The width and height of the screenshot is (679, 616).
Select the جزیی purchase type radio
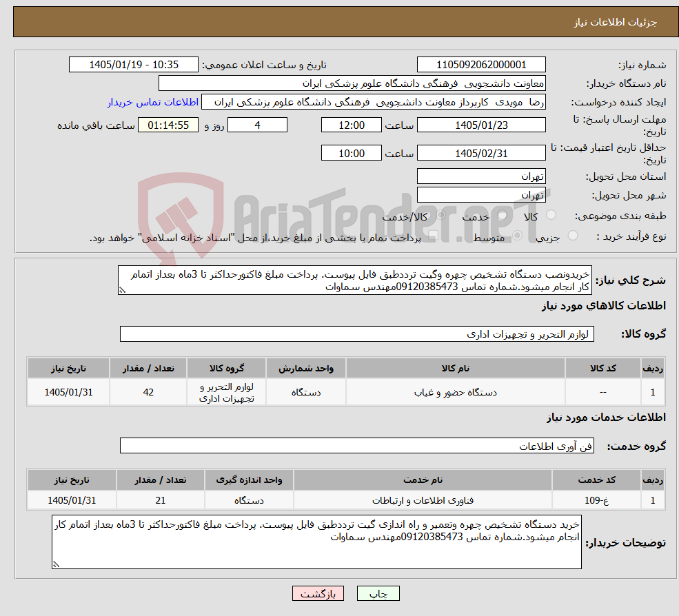[x=572, y=236]
